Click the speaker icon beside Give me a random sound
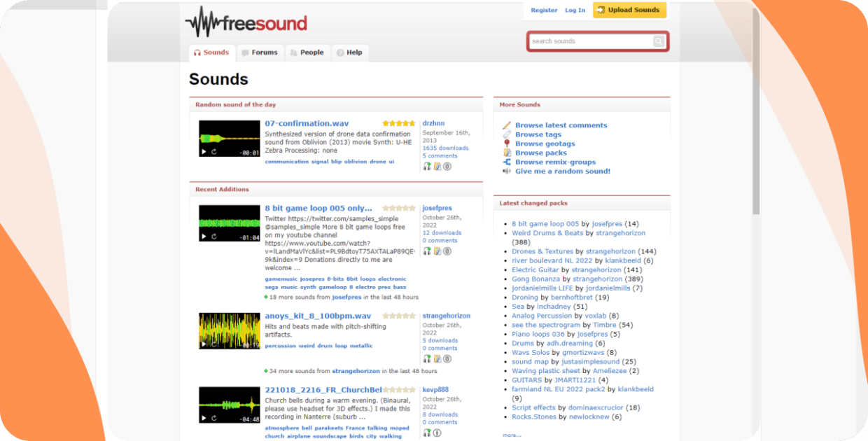This screenshot has width=868, height=441. [x=507, y=171]
